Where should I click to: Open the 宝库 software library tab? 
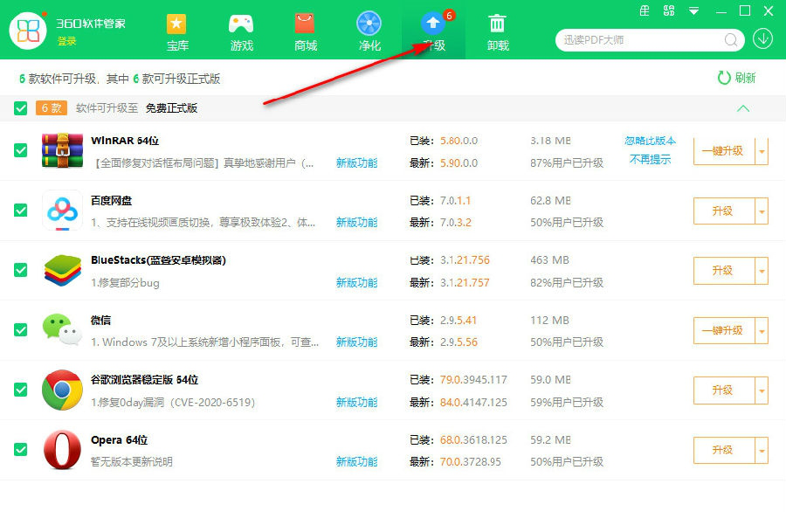pyautogui.click(x=177, y=32)
